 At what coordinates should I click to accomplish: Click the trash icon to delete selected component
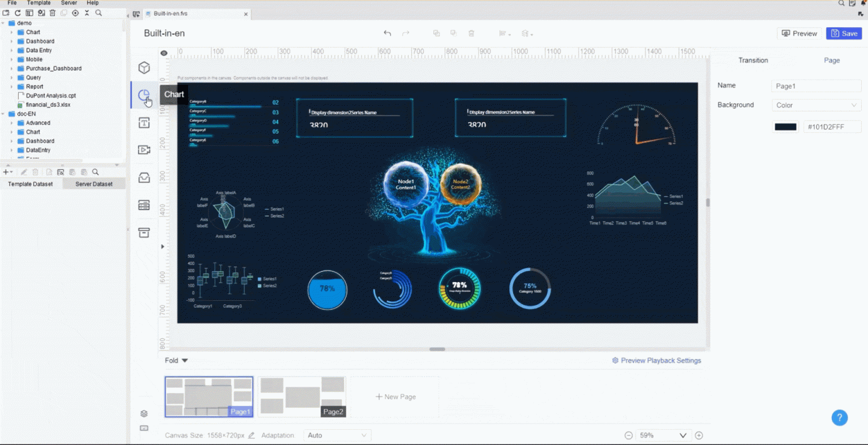472,33
